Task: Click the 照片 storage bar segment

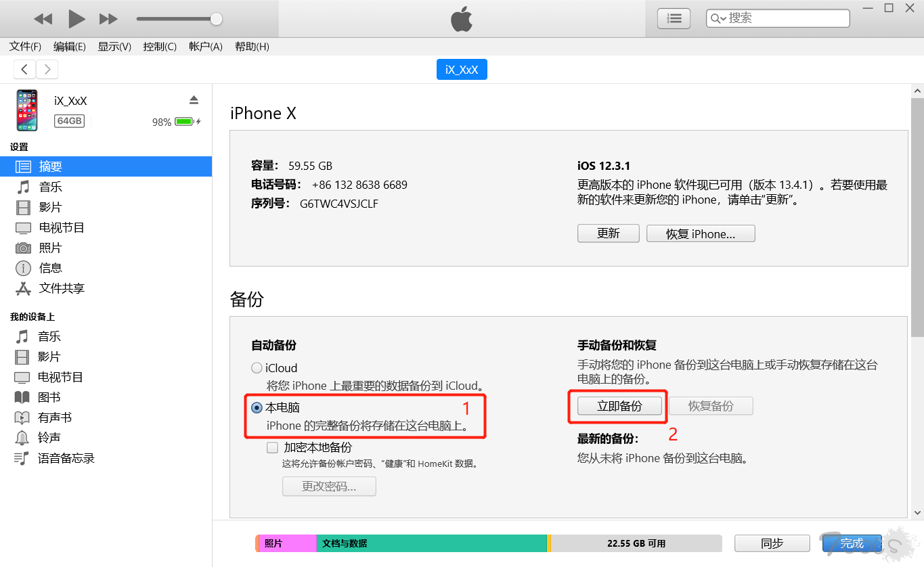Action: pos(288,543)
